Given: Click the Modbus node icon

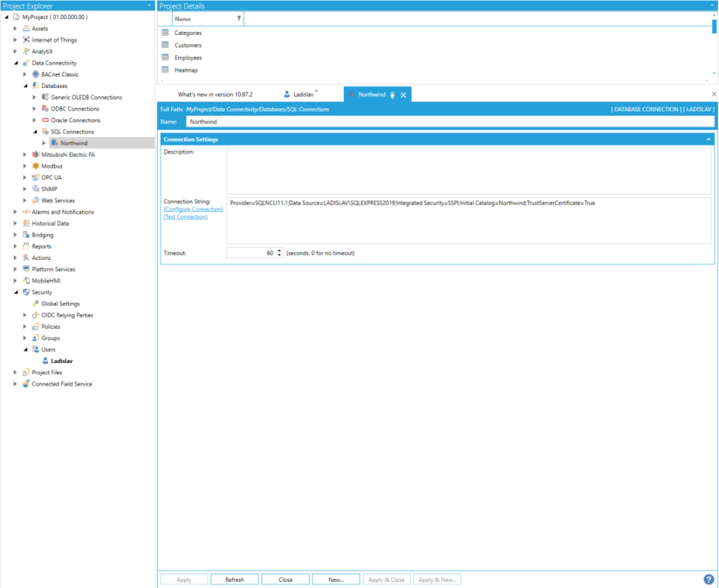Looking at the screenshot, I should 36,166.
